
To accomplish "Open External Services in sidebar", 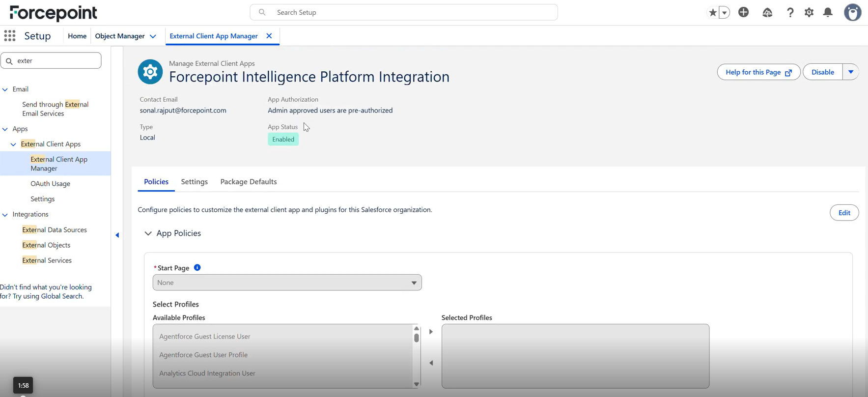I will [x=47, y=260].
